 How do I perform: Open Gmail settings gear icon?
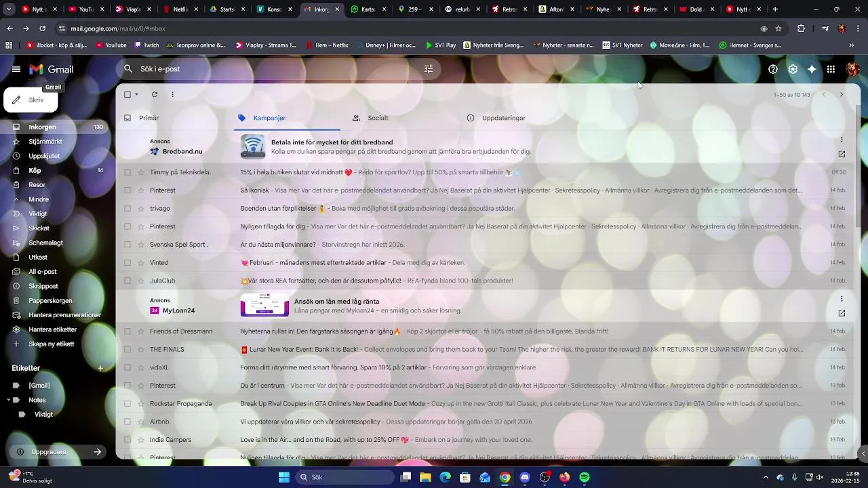click(x=793, y=69)
